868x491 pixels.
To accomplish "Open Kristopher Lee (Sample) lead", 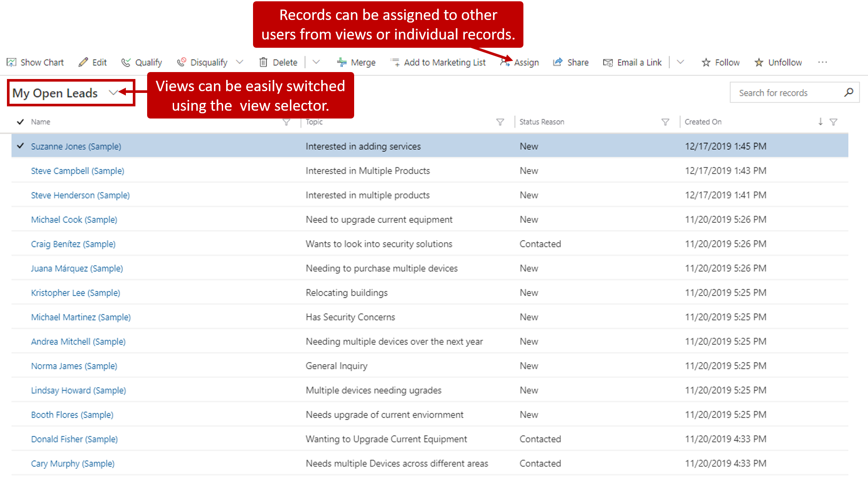I will point(76,293).
